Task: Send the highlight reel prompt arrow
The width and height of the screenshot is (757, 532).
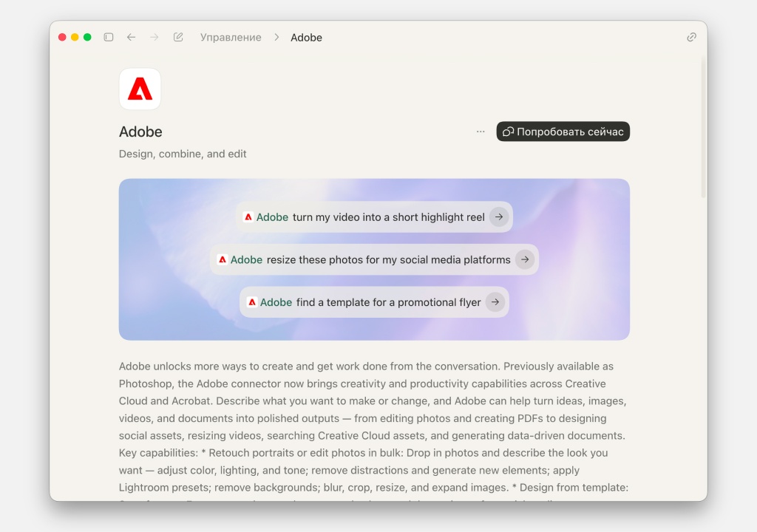Action: (x=499, y=216)
